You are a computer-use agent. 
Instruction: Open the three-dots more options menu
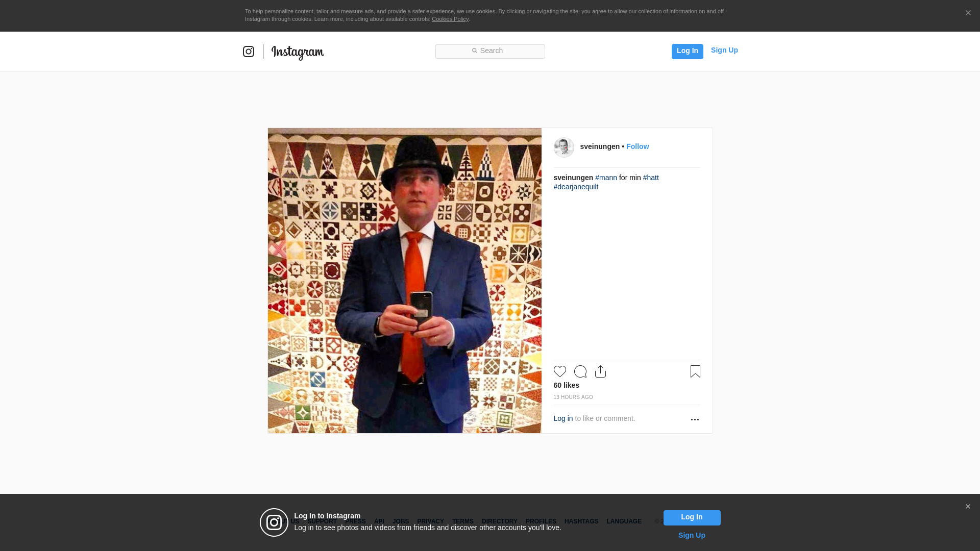pos(695,419)
